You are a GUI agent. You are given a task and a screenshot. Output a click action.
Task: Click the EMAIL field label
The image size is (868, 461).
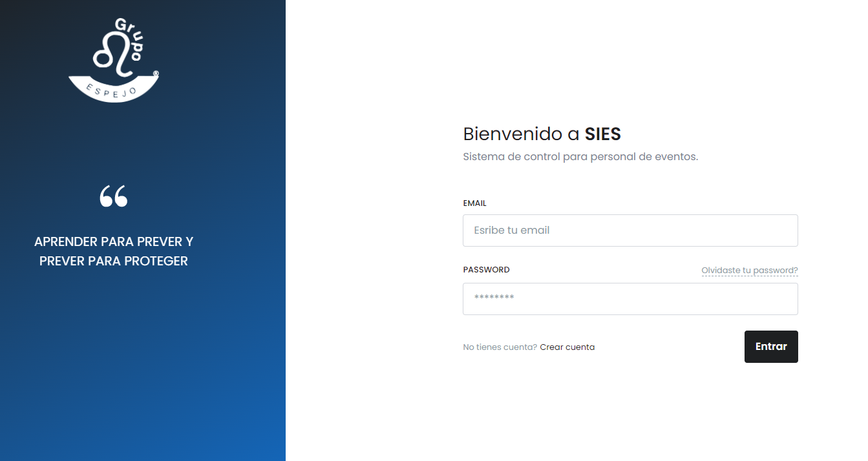[474, 203]
